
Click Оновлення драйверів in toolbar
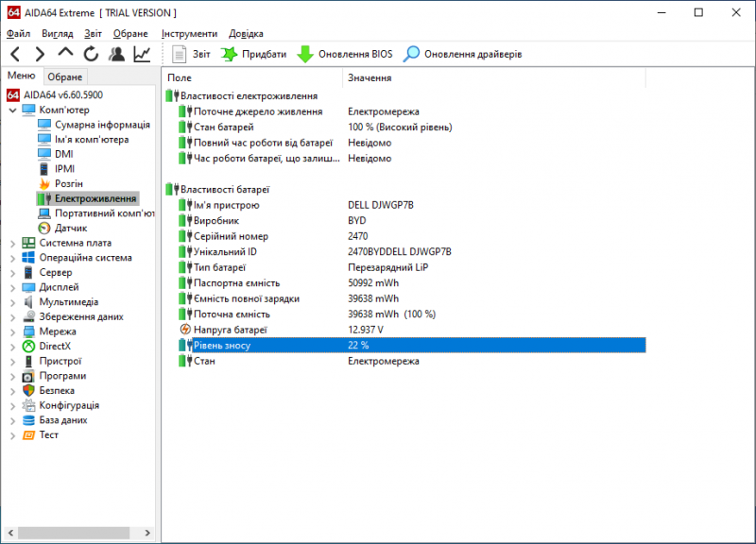point(463,54)
